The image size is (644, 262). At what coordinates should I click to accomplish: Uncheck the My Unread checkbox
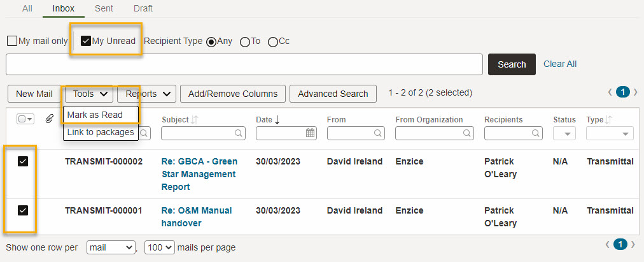pos(86,41)
